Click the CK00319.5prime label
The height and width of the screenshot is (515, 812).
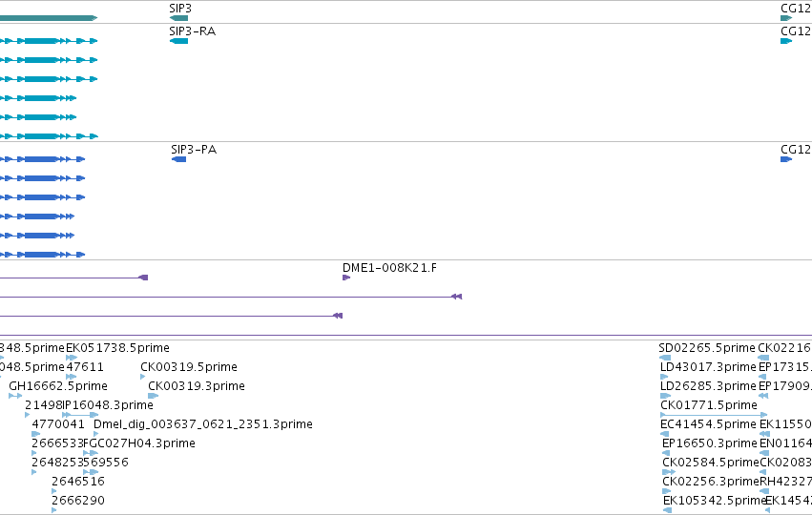point(189,367)
